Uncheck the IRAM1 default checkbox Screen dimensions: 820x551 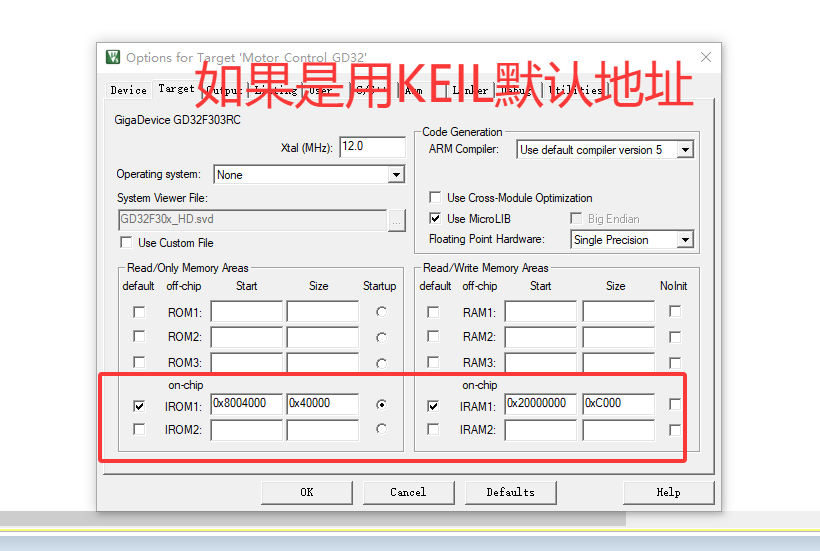click(433, 406)
